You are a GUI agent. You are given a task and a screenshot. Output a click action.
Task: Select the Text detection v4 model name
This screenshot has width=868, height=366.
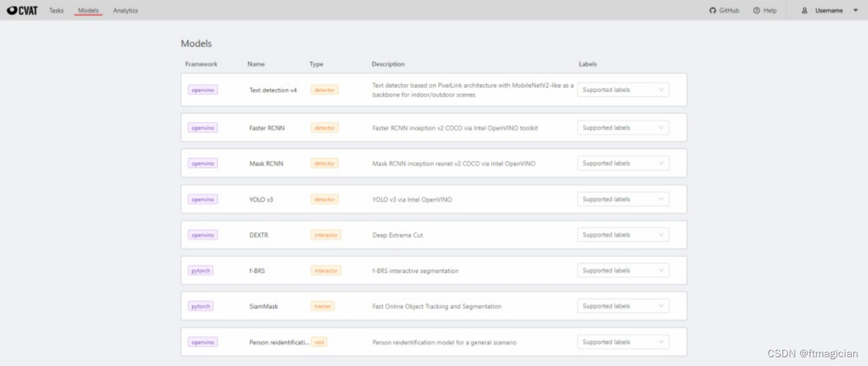coord(273,90)
